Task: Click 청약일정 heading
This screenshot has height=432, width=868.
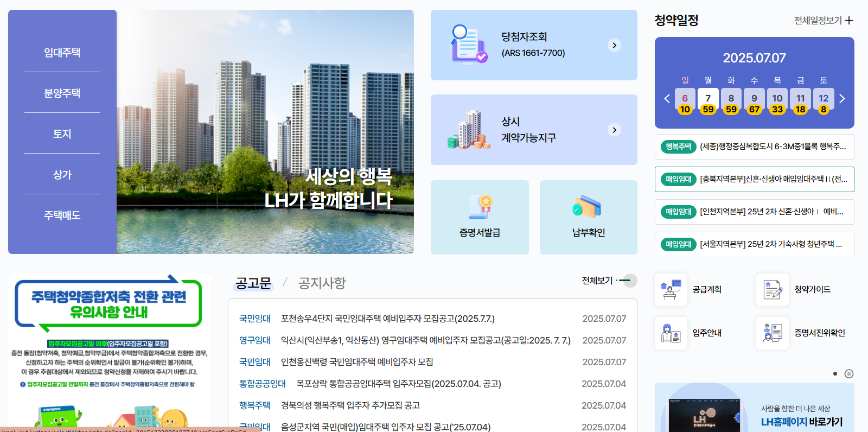Action: click(x=676, y=21)
